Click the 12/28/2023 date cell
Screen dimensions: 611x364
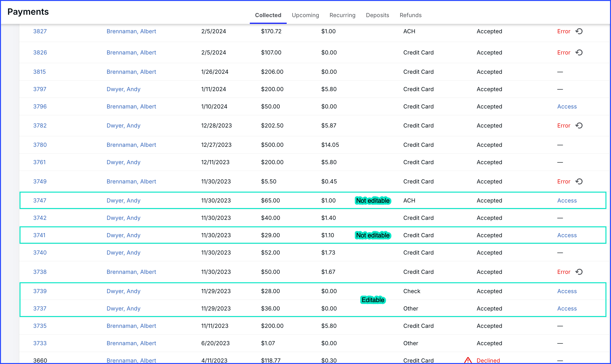217,126
